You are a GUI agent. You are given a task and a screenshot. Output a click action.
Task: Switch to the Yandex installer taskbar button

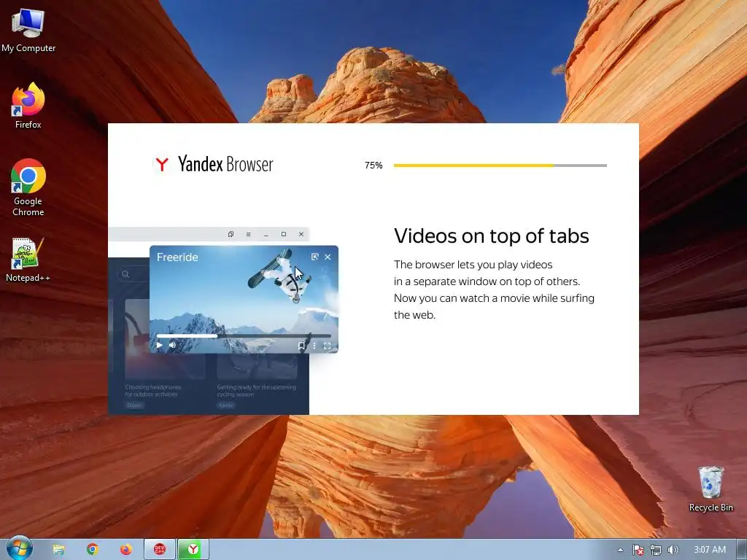click(193, 550)
